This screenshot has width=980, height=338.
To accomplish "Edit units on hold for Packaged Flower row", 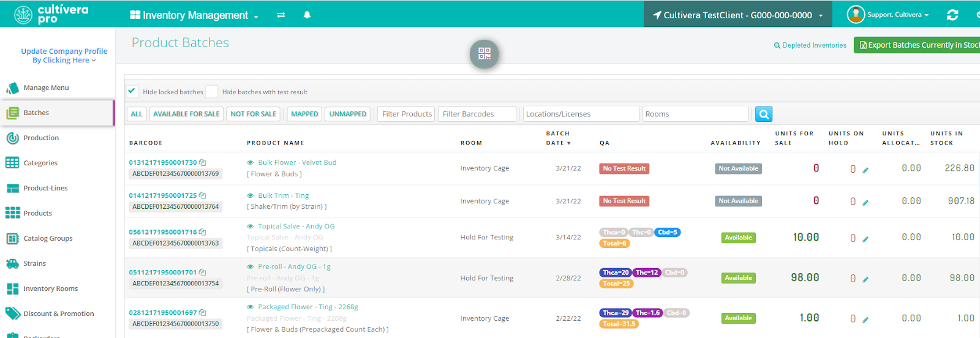I will pos(865,320).
